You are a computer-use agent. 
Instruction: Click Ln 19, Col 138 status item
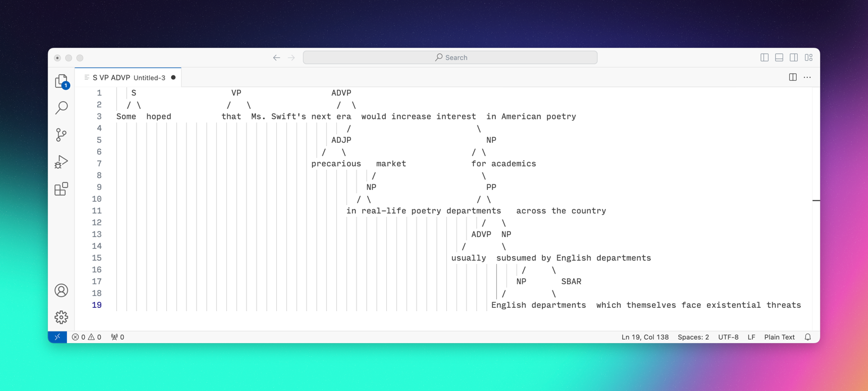644,337
